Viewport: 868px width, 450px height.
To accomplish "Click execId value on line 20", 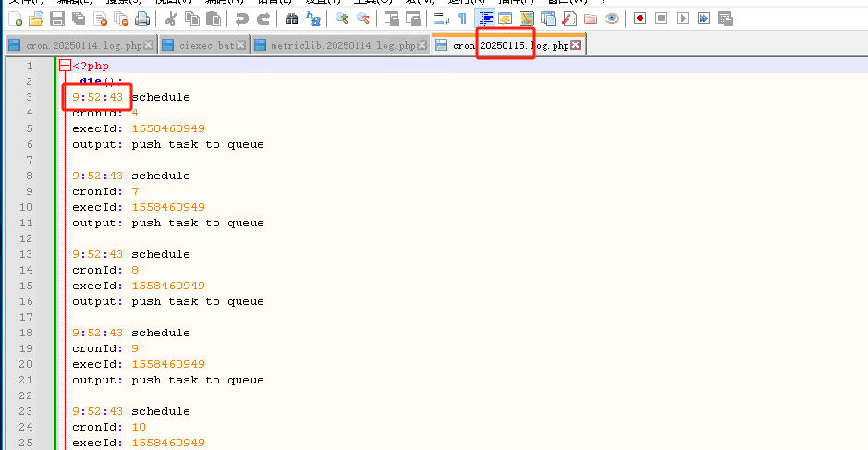I will pyautogui.click(x=168, y=364).
